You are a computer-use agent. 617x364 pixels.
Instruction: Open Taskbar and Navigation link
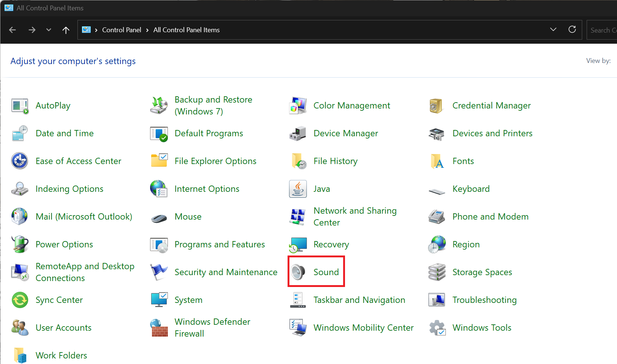pos(359,300)
